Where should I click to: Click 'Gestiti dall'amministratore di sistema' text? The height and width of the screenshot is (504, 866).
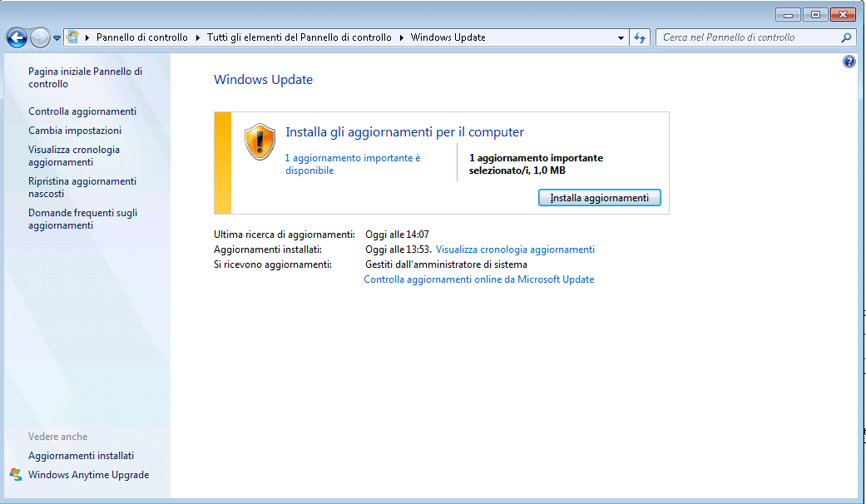pos(446,264)
